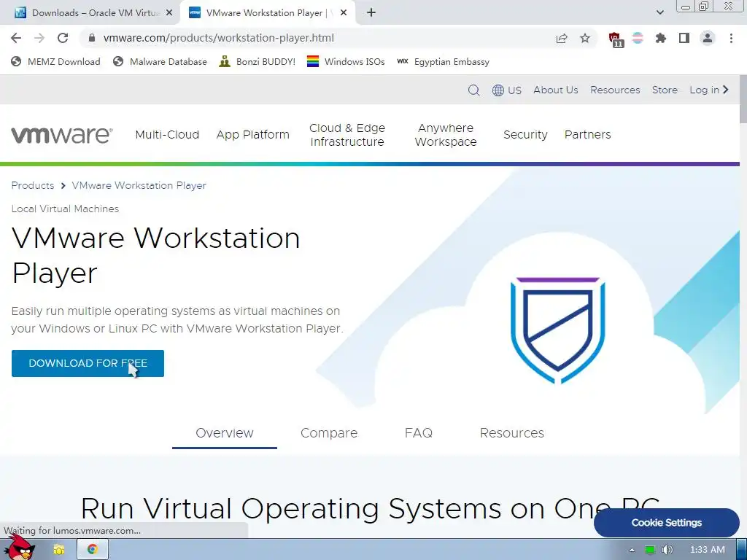Go back to the previous page
The image size is (747, 560).
coord(16,38)
